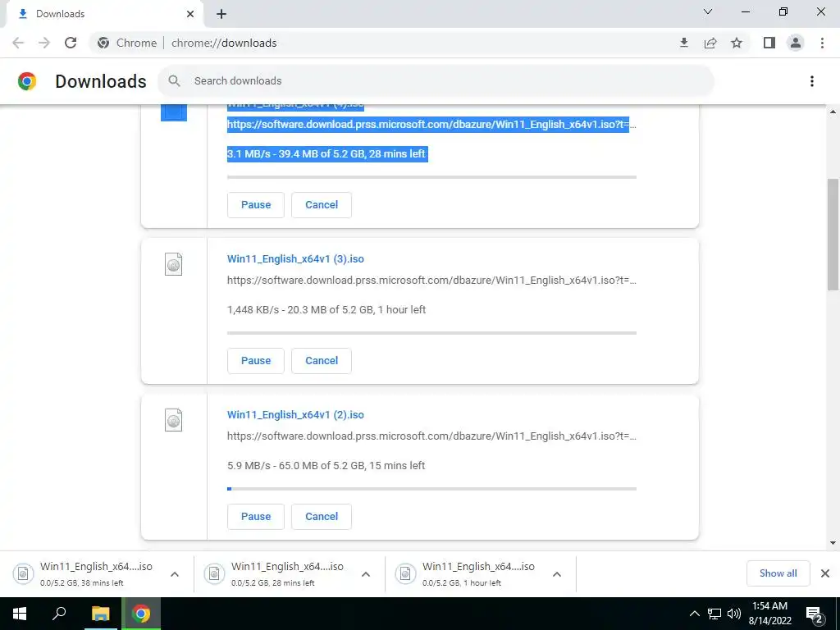Open Win11_English_x64v1 (3).iso file link
This screenshot has width=840, height=630.
pyautogui.click(x=295, y=258)
